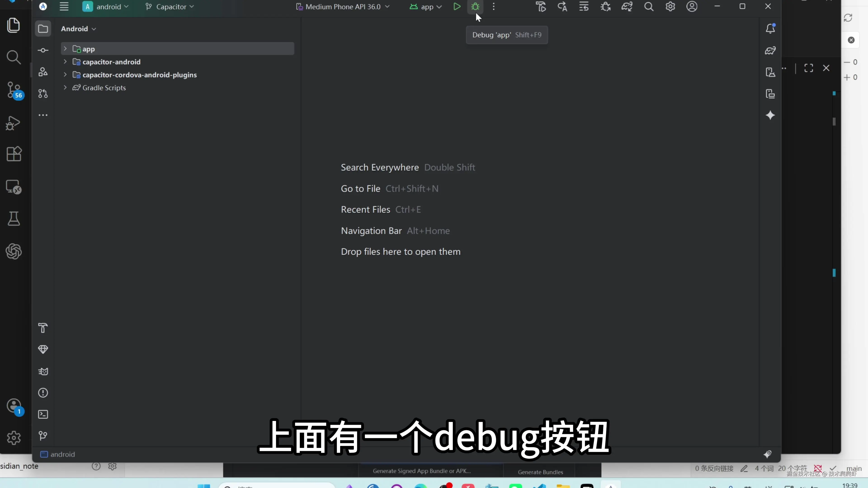Open the Build hammer tool window
The image size is (868, 488).
[x=43, y=328]
